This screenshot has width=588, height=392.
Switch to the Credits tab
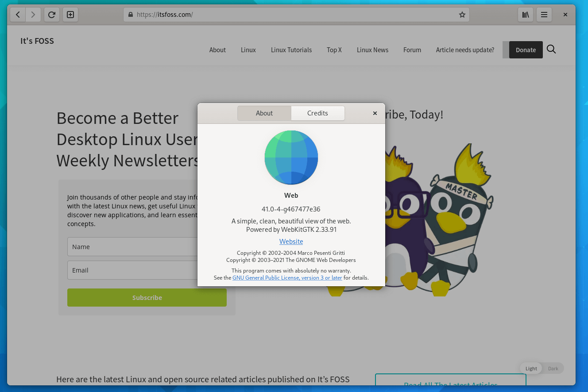(x=317, y=113)
